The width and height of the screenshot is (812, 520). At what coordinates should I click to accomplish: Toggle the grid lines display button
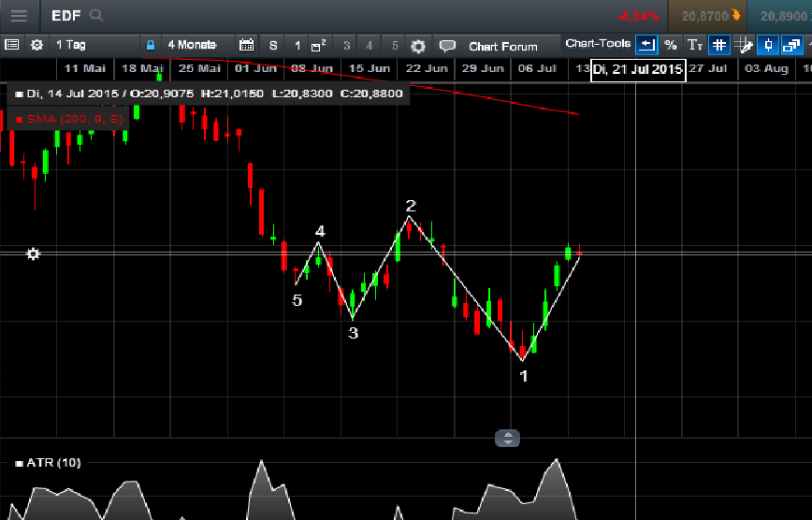click(719, 45)
